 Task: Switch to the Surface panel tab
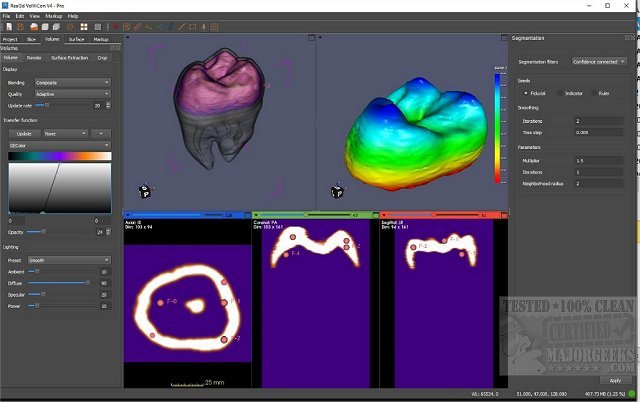[x=76, y=39]
